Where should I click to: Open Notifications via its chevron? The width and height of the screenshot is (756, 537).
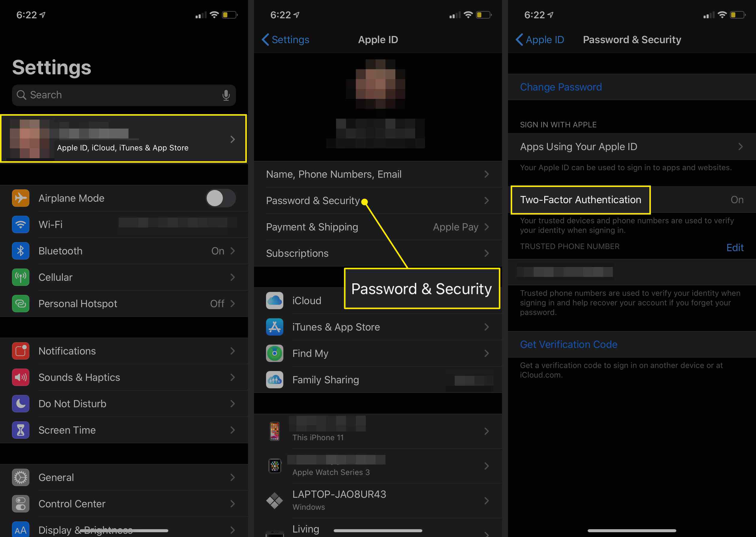click(233, 351)
